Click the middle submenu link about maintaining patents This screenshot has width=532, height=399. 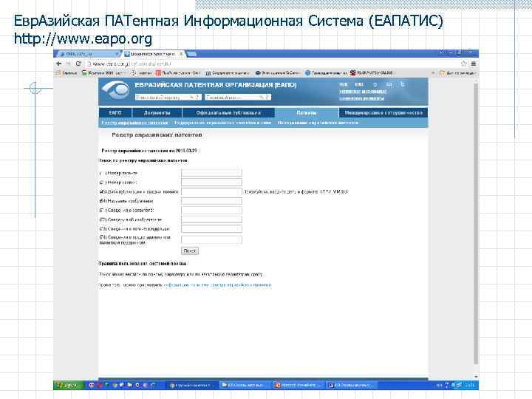[x=223, y=123]
